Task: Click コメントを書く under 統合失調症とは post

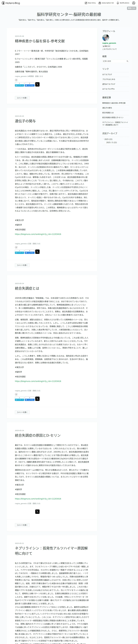Action: [22, 412]
